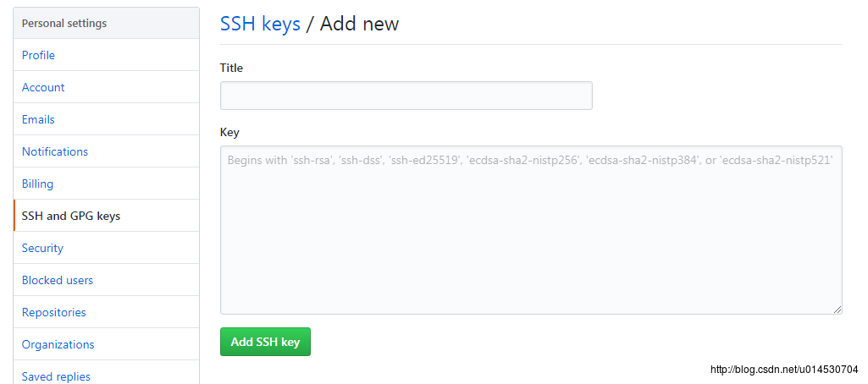Open the Emails settings section
Screen dimensions: 868x384
pyautogui.click(x=38, y=119)
